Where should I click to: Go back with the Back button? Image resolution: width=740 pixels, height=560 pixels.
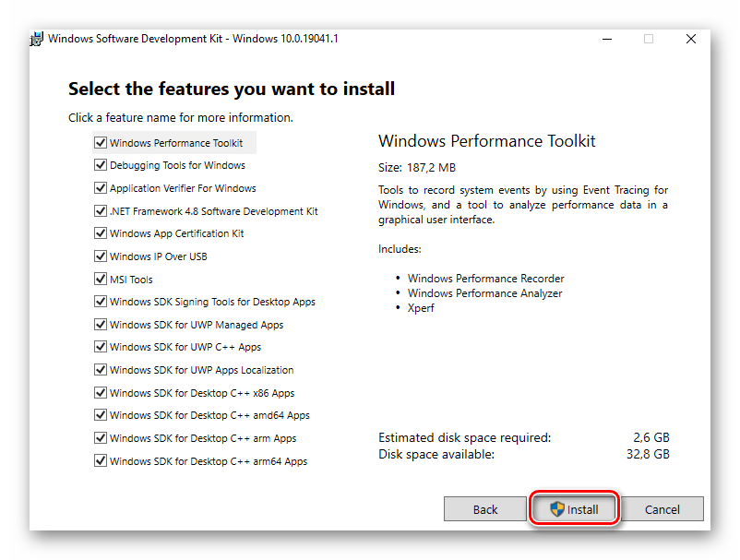[x=485, y=509]
